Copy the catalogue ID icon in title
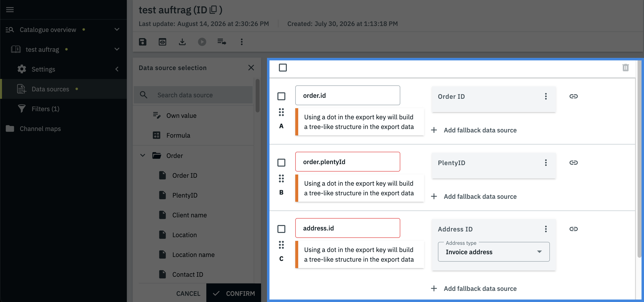Viewport: 644px width, 302px height. tap(213, 9)
